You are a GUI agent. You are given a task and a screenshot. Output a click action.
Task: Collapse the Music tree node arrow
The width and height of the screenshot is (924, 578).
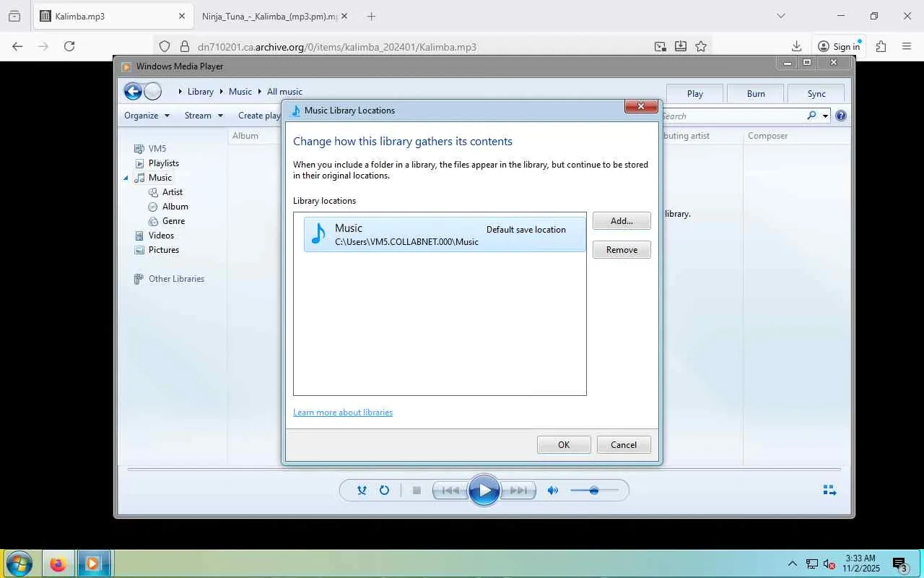click(126, 178)
